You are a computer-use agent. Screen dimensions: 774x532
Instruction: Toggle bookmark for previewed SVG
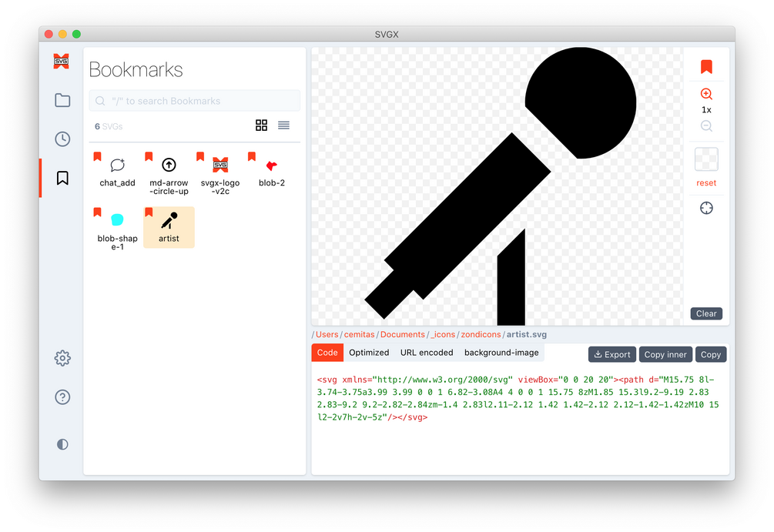[706, 67]
